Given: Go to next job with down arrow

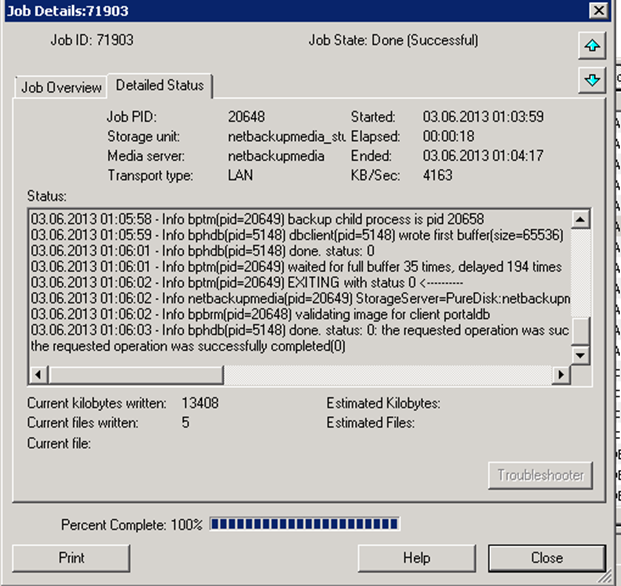Looking at the screenshot, I should click(x=592, y=80).
